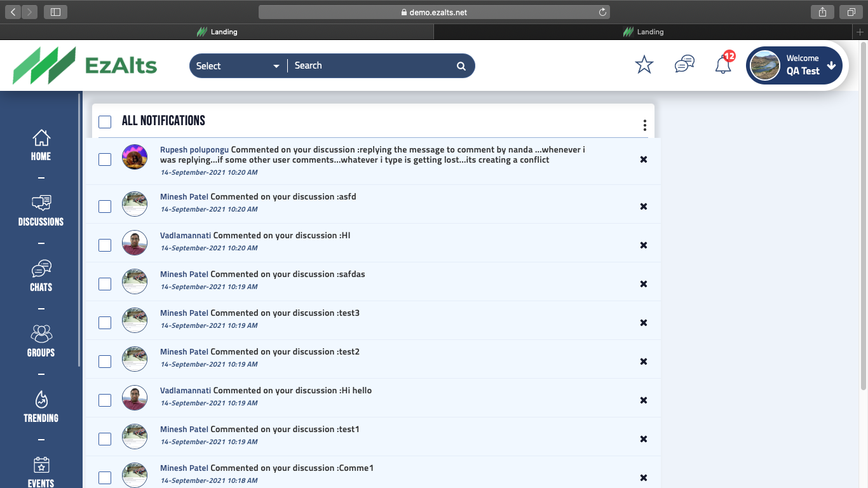Open the favorites star icon

click(x=644, y=65)
